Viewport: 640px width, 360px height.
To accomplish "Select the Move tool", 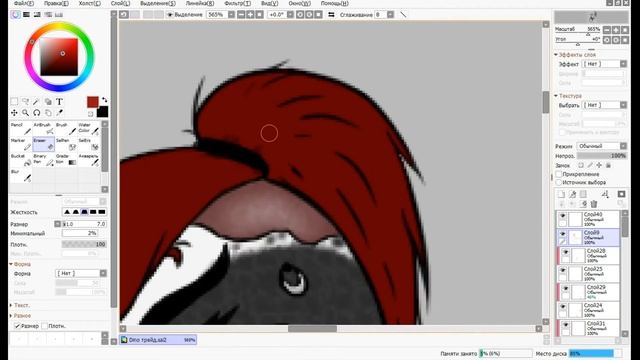I will (x=14, y=113).
